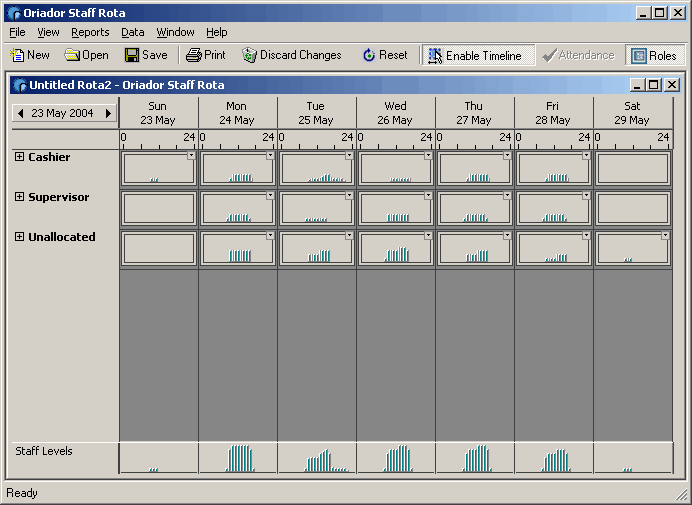Open dropdown on Unallocated Wednesday cell
Screen dimensions: 692x505
pos(428,236)
